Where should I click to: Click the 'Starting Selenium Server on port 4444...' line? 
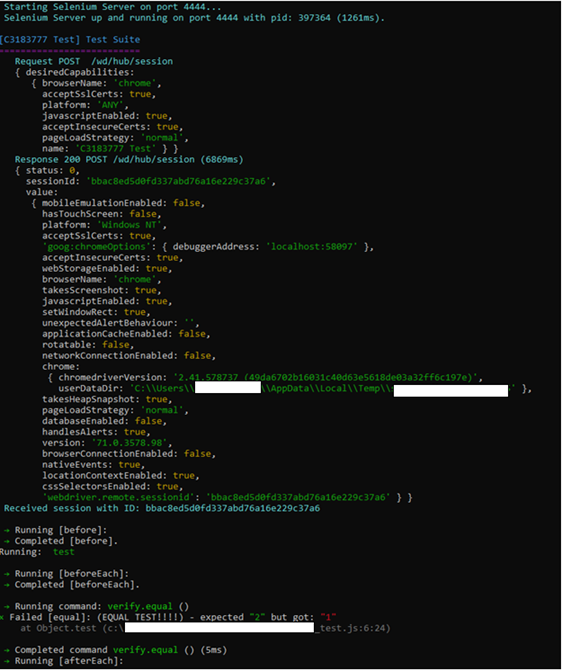coord(112,7)
